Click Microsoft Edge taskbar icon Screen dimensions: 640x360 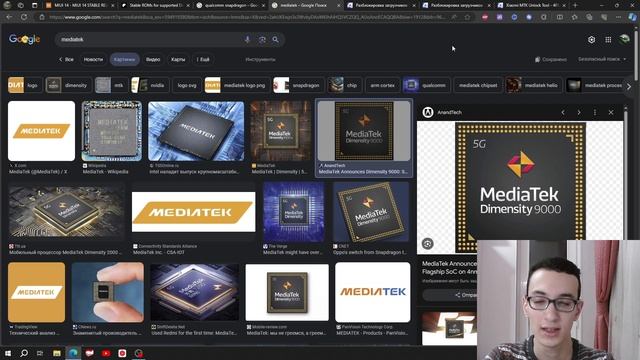point(73,353)
